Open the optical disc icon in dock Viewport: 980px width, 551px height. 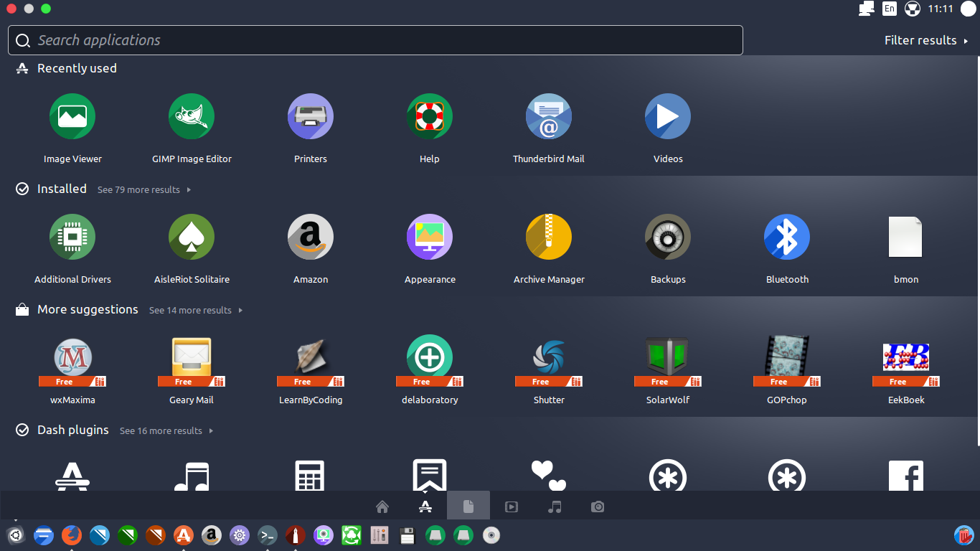[491, 535]
